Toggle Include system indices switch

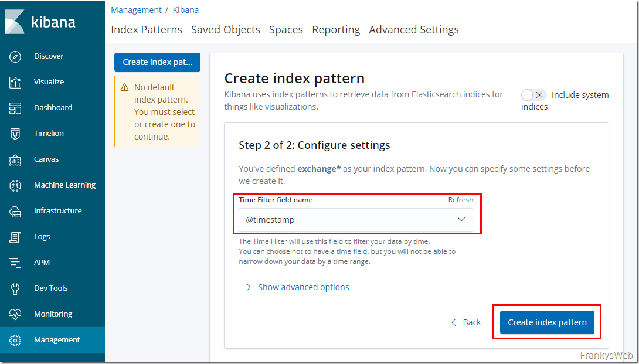(533, 95)
